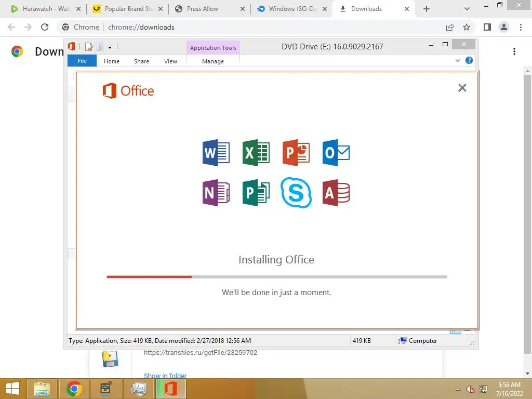Click the transfiles.ru download URL
Screen dimensions: 532x399
pos(200,353)
